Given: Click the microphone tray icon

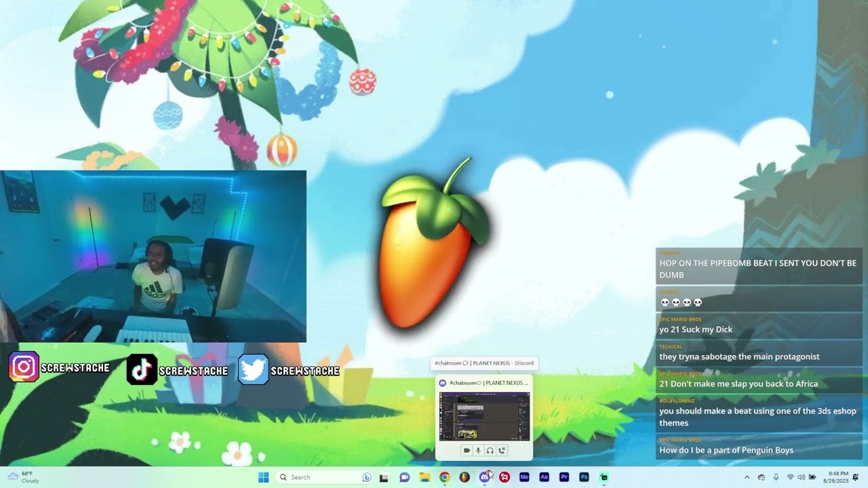Looking at the screenshot, I should (776, 477).
